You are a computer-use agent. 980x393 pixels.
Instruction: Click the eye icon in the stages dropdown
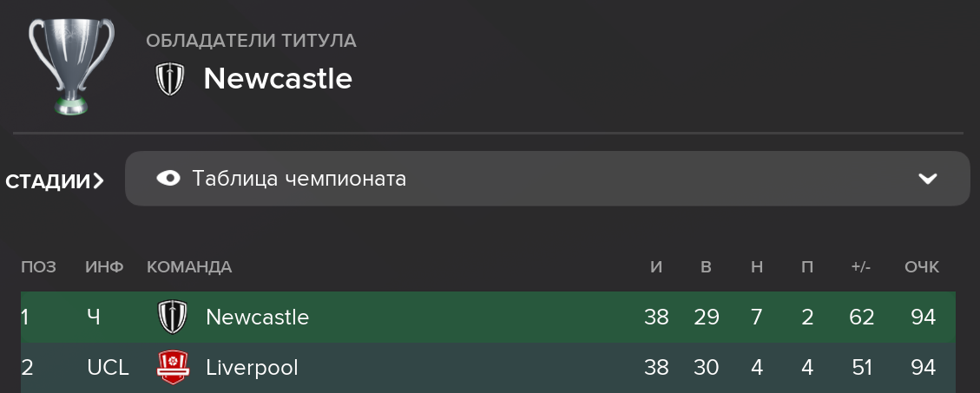(x=168, y=179)
